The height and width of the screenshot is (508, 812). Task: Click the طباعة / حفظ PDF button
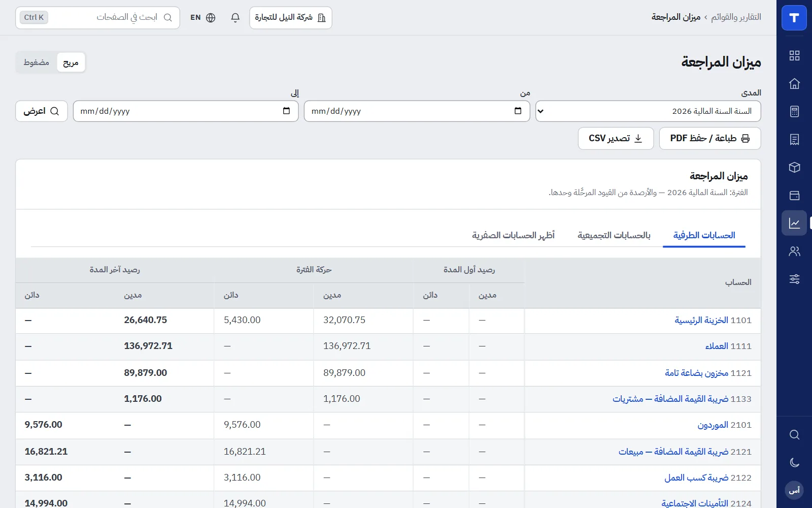pos(709,138)
